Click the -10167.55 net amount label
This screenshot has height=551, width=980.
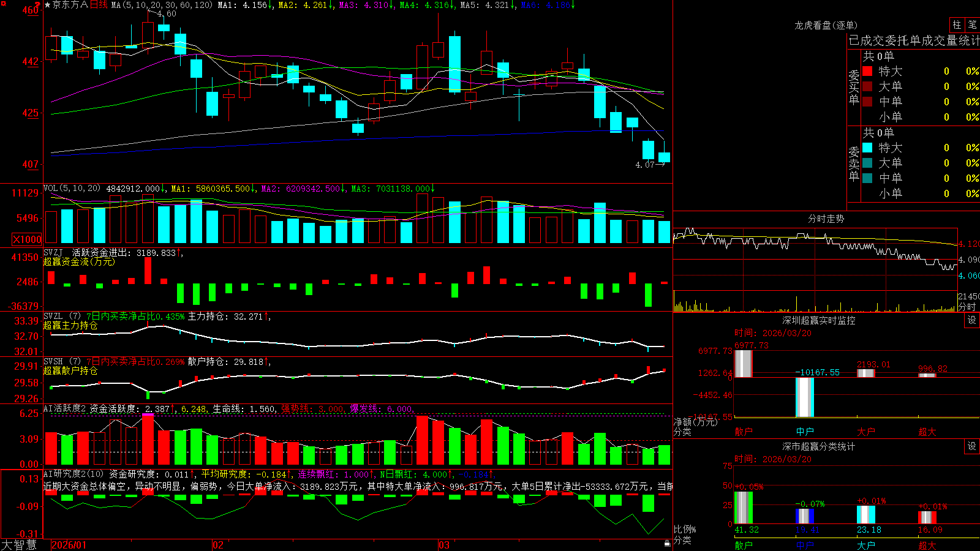pyautogui.click(x=817, y=372)
